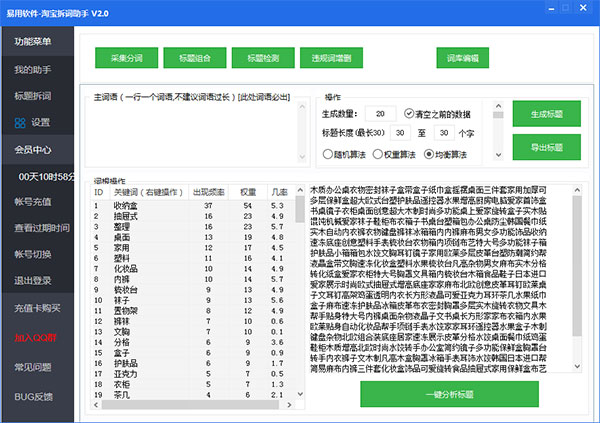Open the 设置 settings icon in sidebar
The height and width of the screenshot is (423, 600).
pyautogui.click(x=20, y=123)
